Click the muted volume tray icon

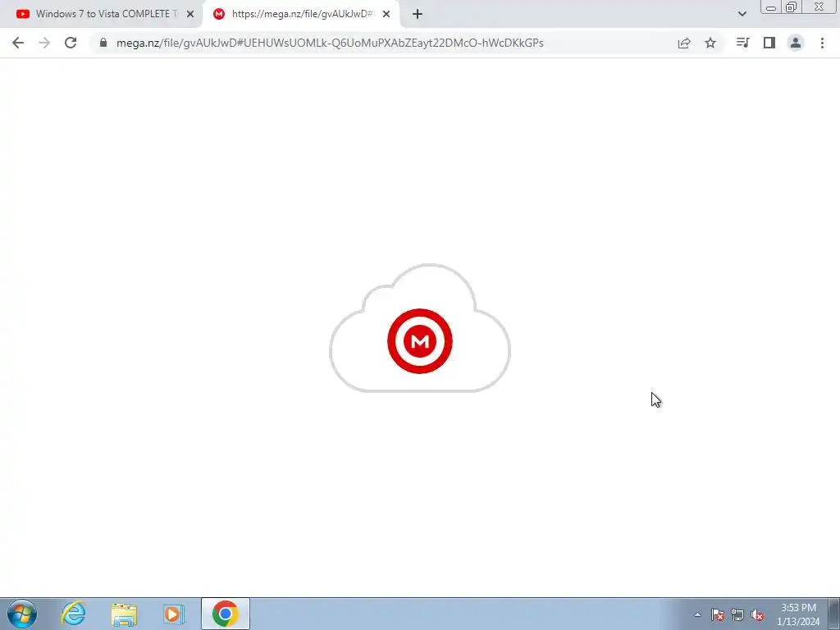pyautogui.click(x=757, y=614)
